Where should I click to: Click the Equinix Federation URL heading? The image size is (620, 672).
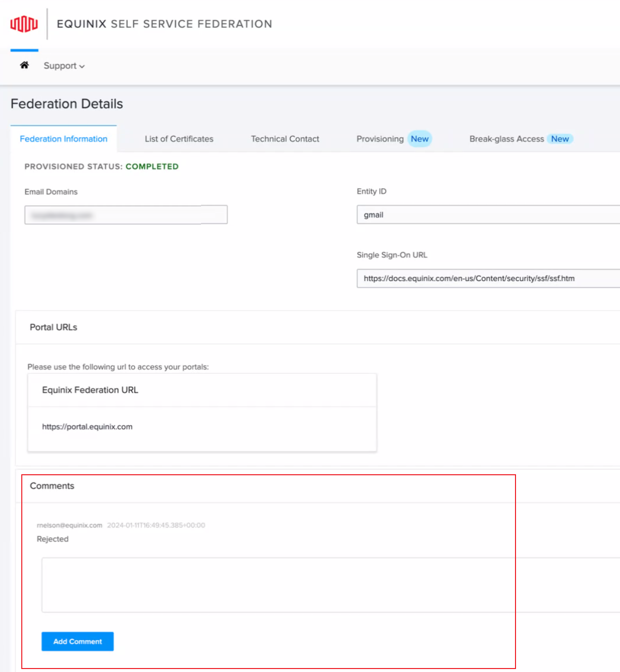[x=90, y=390]
